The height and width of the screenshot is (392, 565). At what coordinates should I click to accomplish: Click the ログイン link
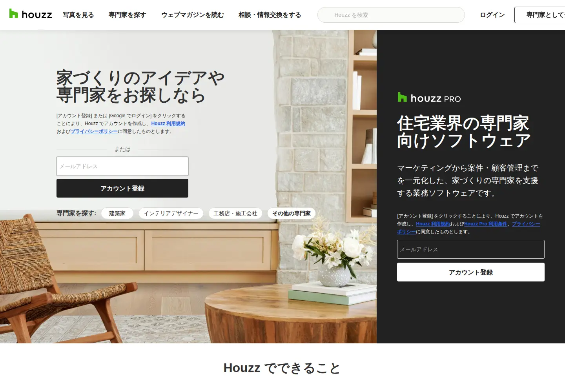492,15
